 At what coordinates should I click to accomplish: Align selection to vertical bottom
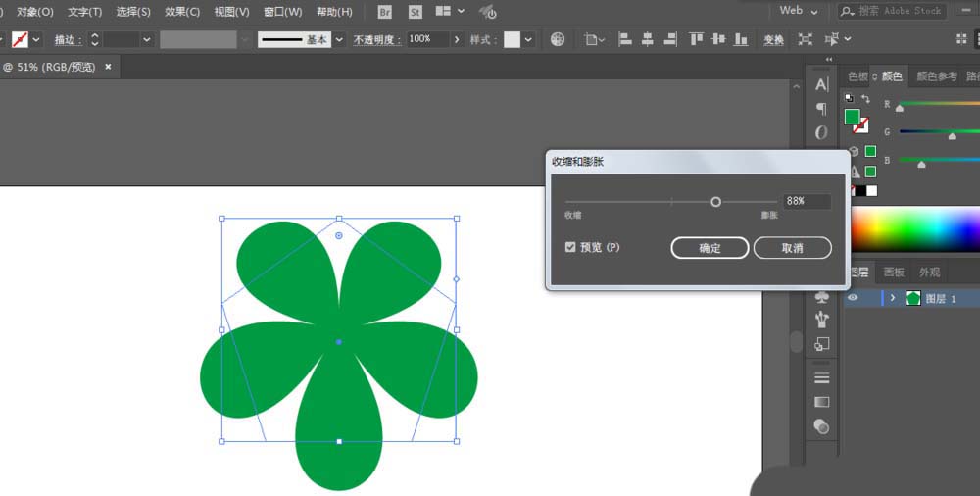[x=741, y=39]
